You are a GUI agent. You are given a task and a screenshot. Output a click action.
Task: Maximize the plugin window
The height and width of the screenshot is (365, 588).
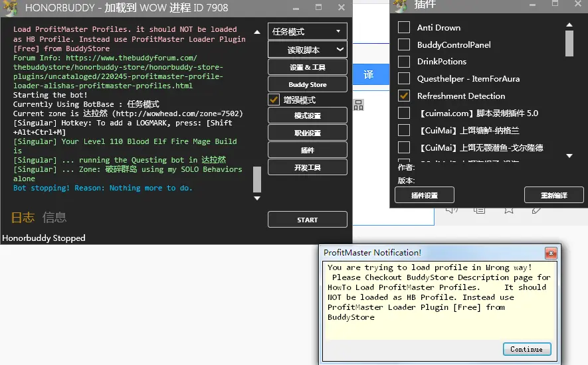tap(555, 3)
